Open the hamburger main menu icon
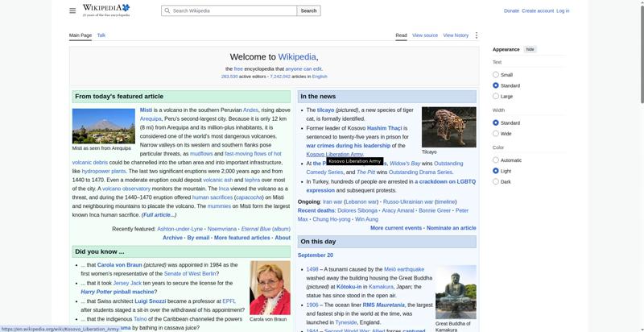 [72, 10]
